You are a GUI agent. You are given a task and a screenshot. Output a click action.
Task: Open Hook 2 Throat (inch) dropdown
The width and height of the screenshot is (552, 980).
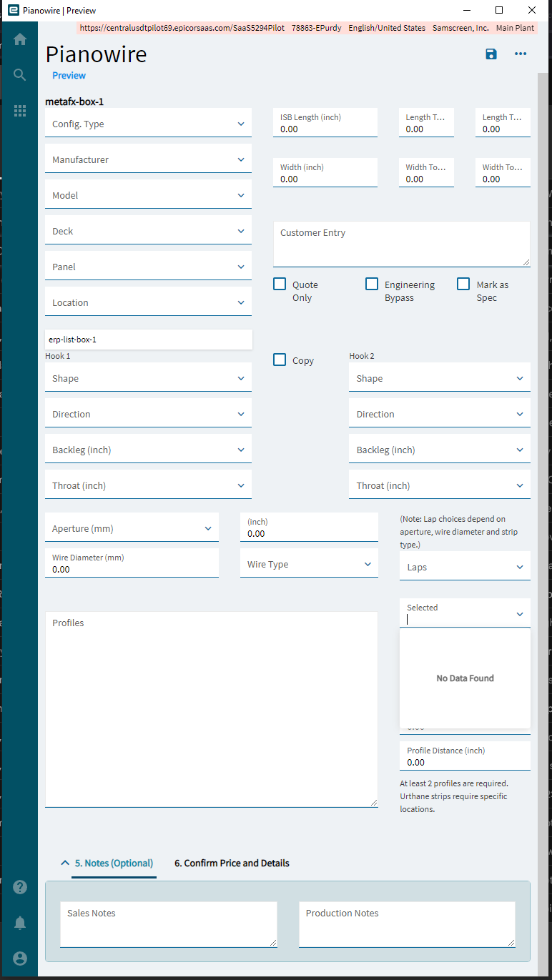click(x=440, y=485)
